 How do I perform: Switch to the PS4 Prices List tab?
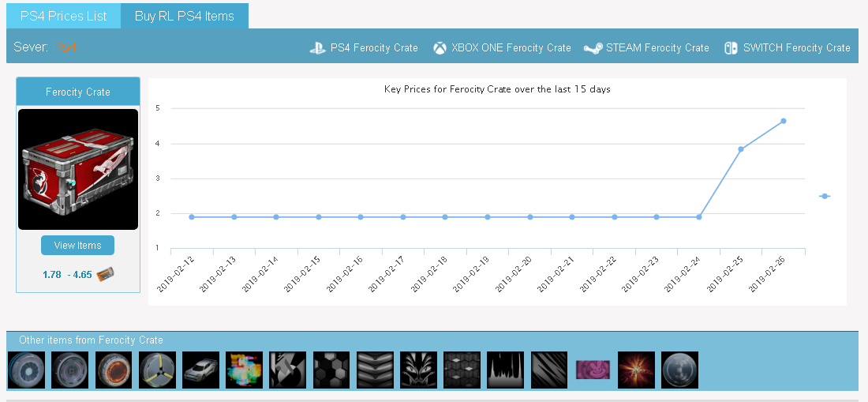tap(64, 16)
